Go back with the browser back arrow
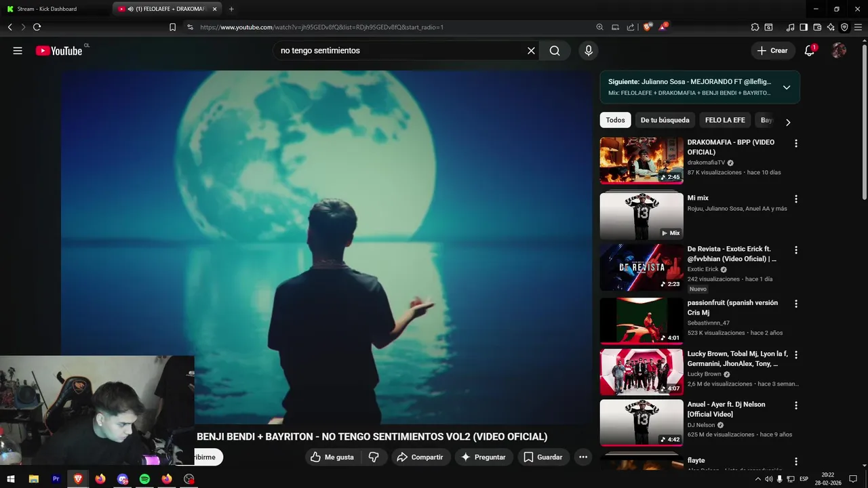This screenshot has height=488, width=868. pos(9,27)
